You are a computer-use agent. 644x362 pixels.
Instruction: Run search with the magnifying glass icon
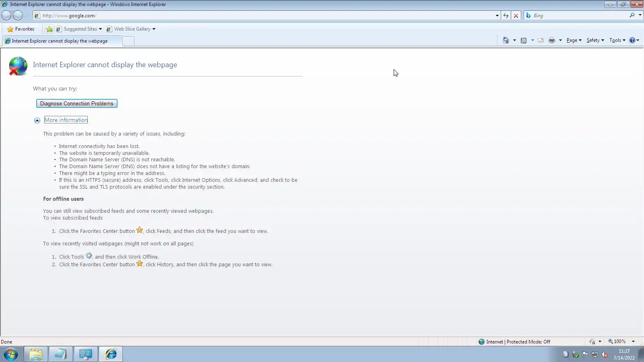pyautogui.click(x=632, y=15)
